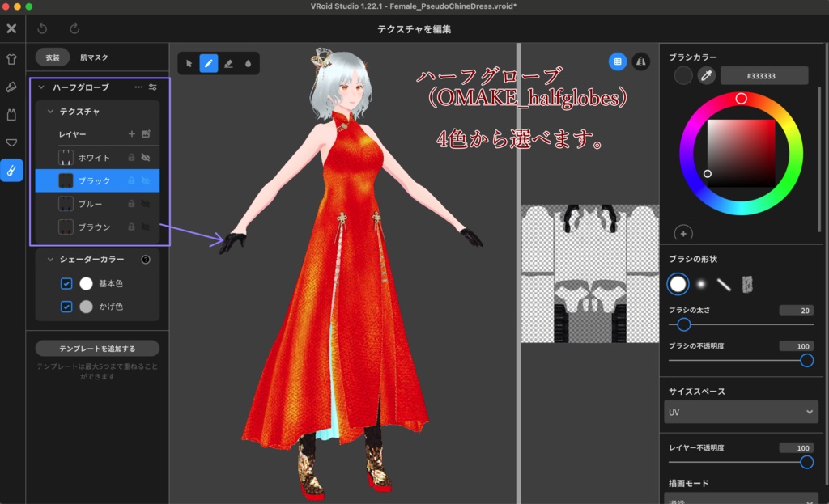Open ハーフグローブ parameter sliders settings
Image resolution: width=829 pixels, height=504 pixels.
153,87
